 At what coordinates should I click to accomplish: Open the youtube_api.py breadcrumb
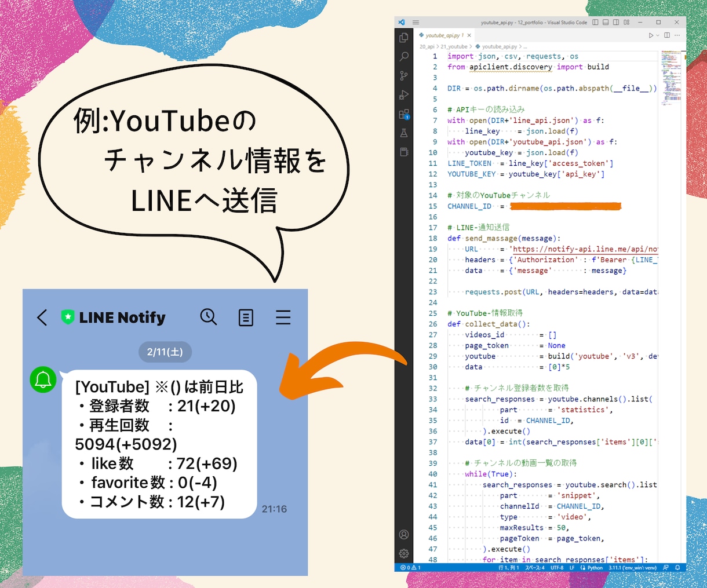pos(496,46)
